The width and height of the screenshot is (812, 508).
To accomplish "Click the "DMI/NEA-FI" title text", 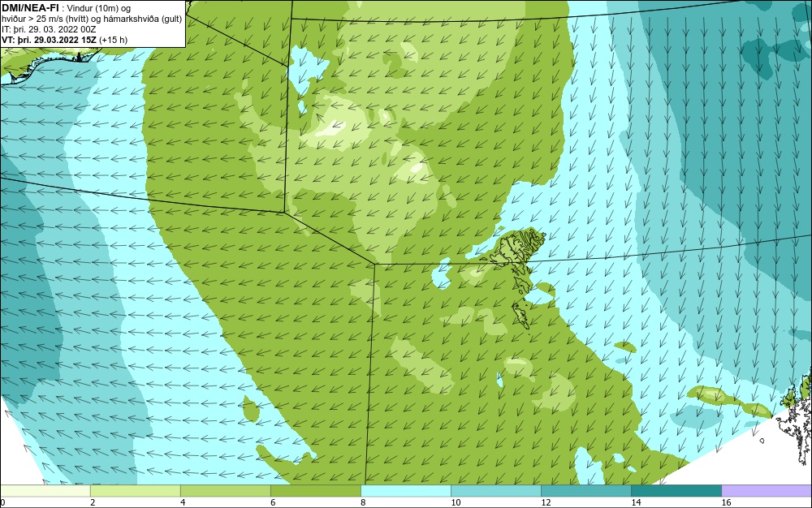I will 29,8.
